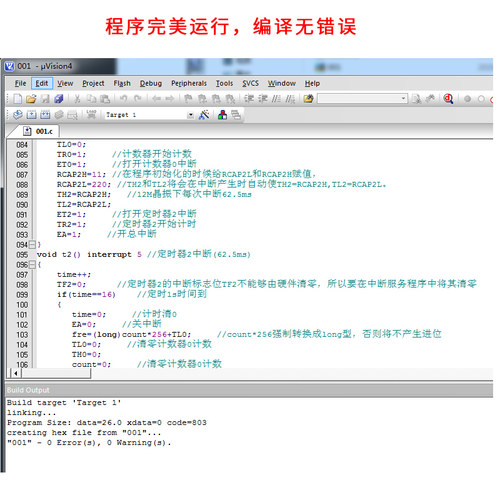Open the find text combo box dropdown
This screenshot has height=500, width=500.
click(x=403, y=99)
